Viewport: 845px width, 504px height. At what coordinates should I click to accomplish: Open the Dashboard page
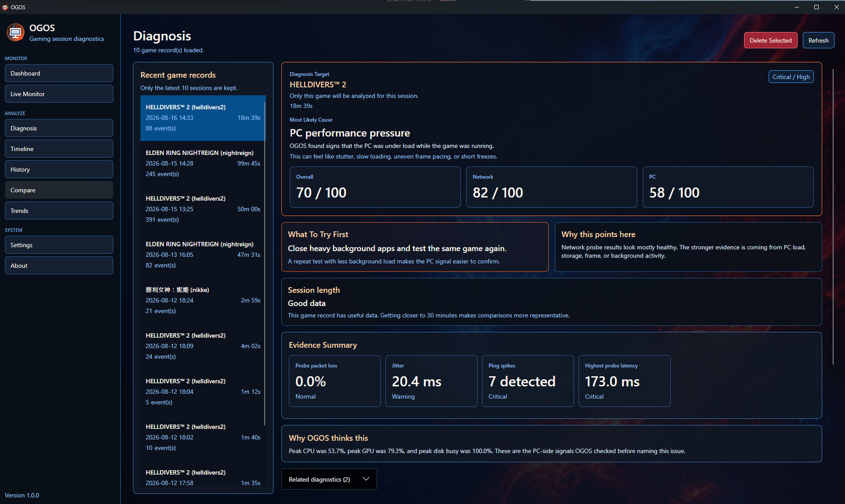coord(59,73)
